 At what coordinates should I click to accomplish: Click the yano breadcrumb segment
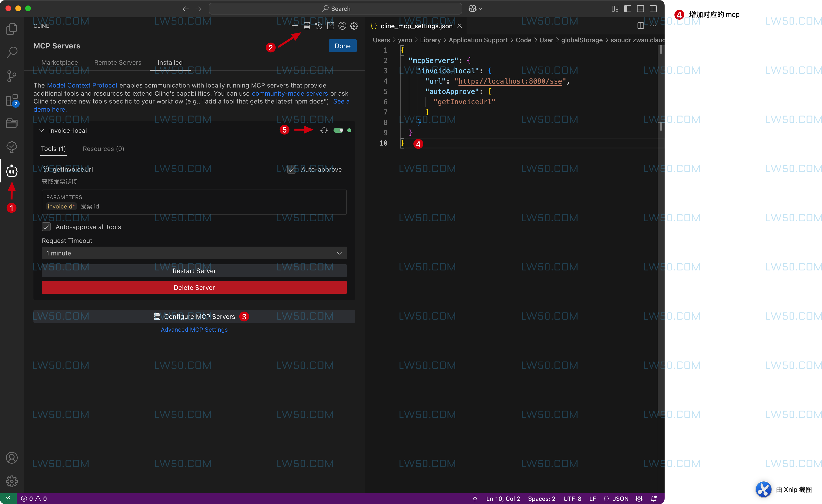point(405,40)
